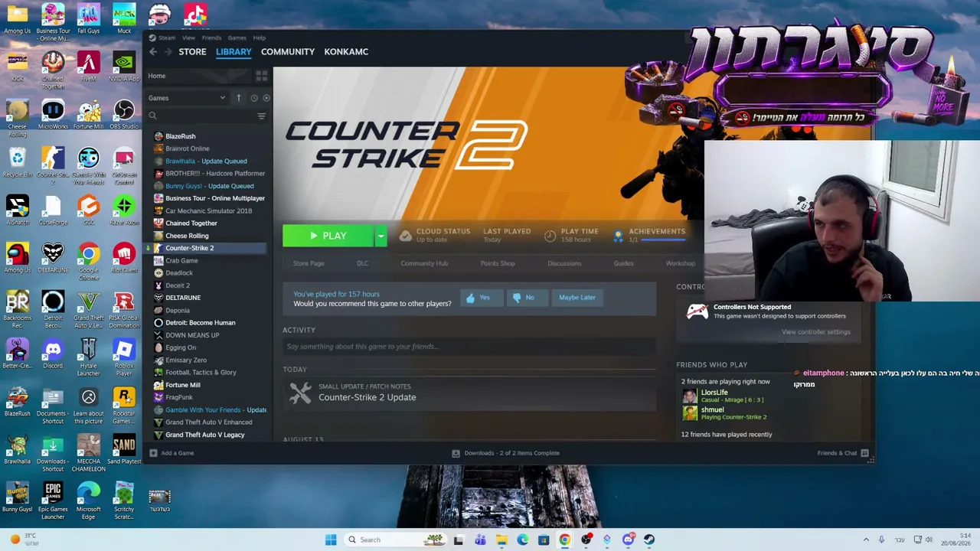Click the upward arrow sort icon beside Games
This screenshot has width=980, height=551.
(x=238, y=98)
